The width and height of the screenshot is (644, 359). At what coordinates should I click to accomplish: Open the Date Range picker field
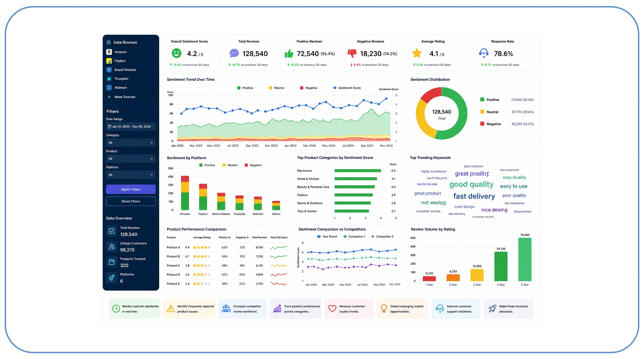click(131, 127)
